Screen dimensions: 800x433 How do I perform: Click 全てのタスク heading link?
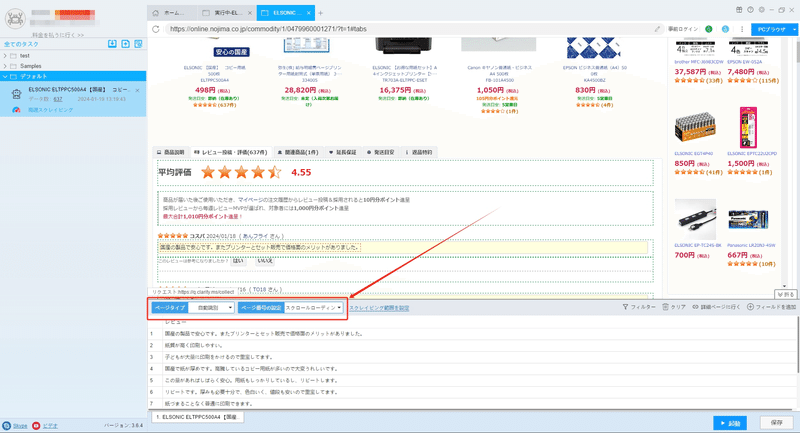tap(21, 44)
